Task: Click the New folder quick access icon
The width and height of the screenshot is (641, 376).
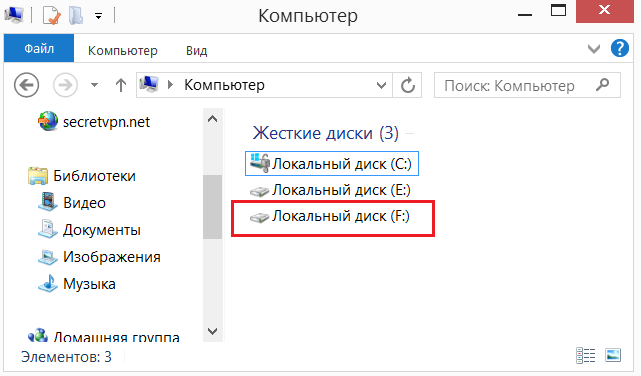Action: coord(76,16)
